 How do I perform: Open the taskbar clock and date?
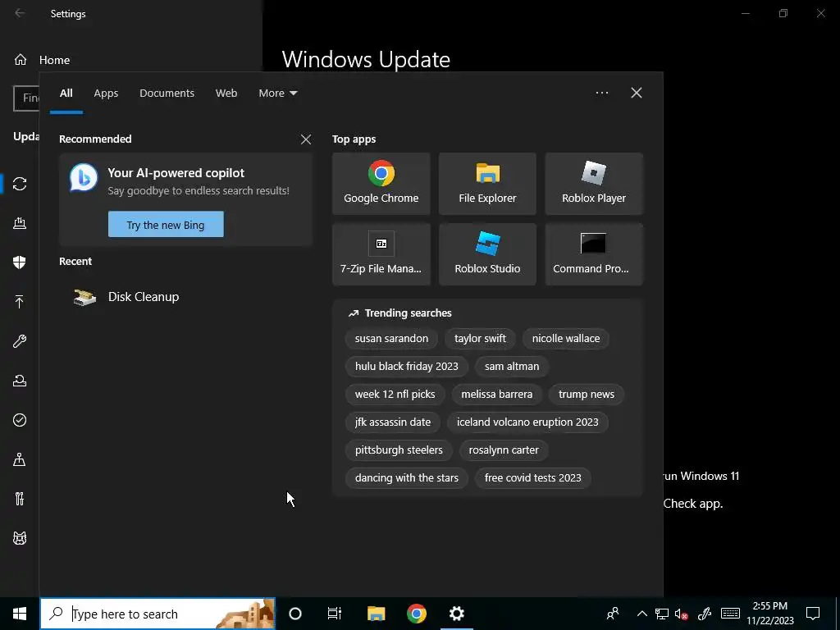[770, 614]
